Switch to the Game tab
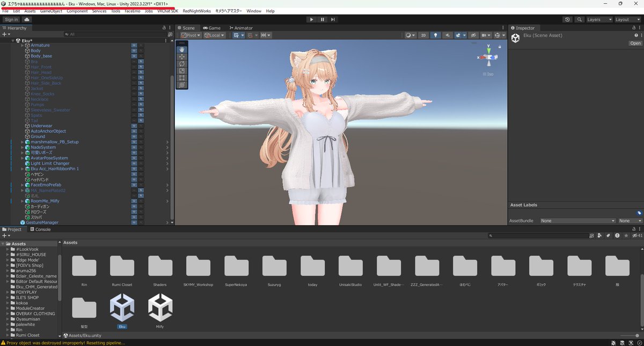The image size is (644, 346). click(212, 28)
